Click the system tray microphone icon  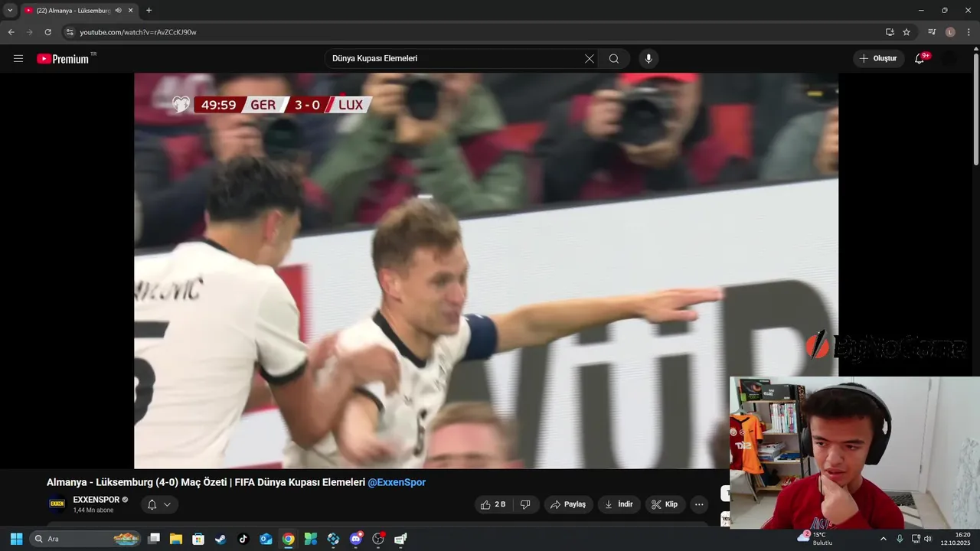(900, 539)
